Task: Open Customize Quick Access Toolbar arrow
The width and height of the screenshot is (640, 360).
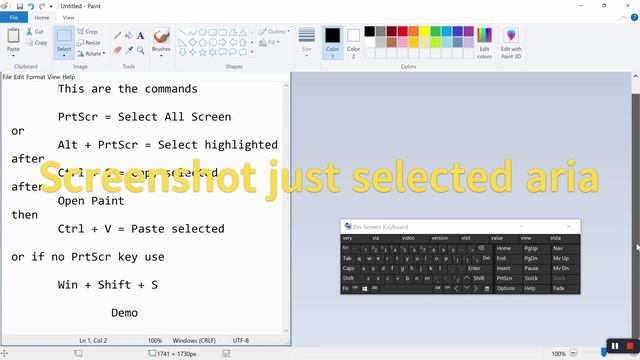Action: (51, 6)
